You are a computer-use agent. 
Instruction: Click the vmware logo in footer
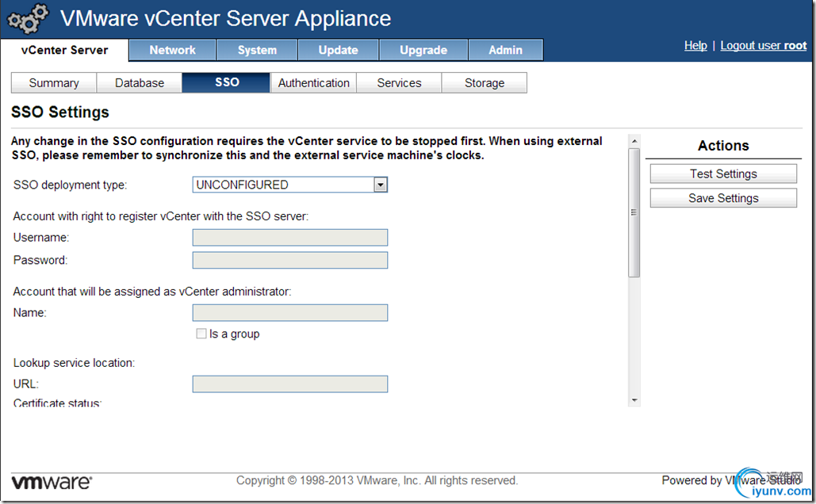(x=52, y=482)
